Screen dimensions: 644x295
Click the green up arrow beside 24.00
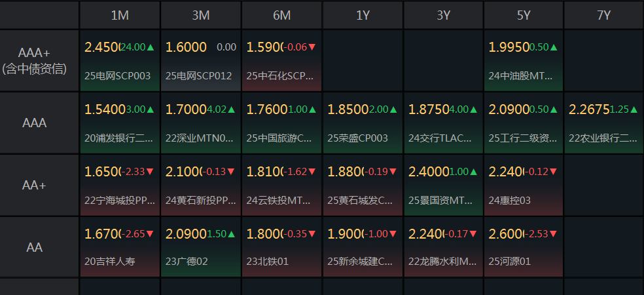[151, 47]
